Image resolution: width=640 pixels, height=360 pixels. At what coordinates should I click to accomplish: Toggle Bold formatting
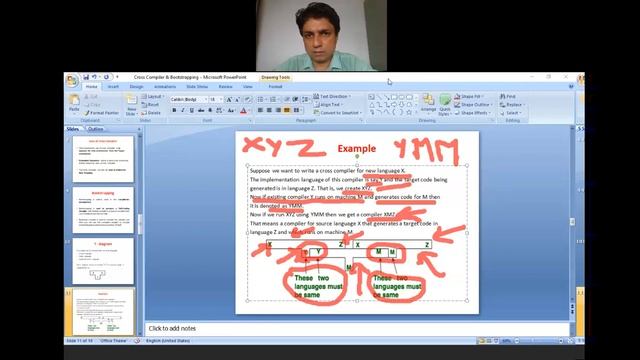click(174, 110)
